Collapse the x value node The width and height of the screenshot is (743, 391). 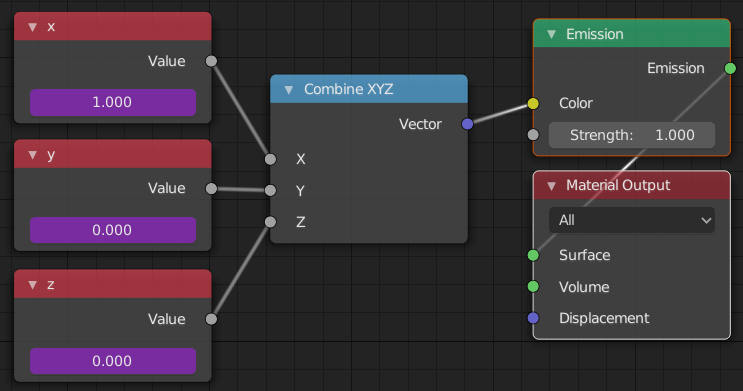click(32, 27)
